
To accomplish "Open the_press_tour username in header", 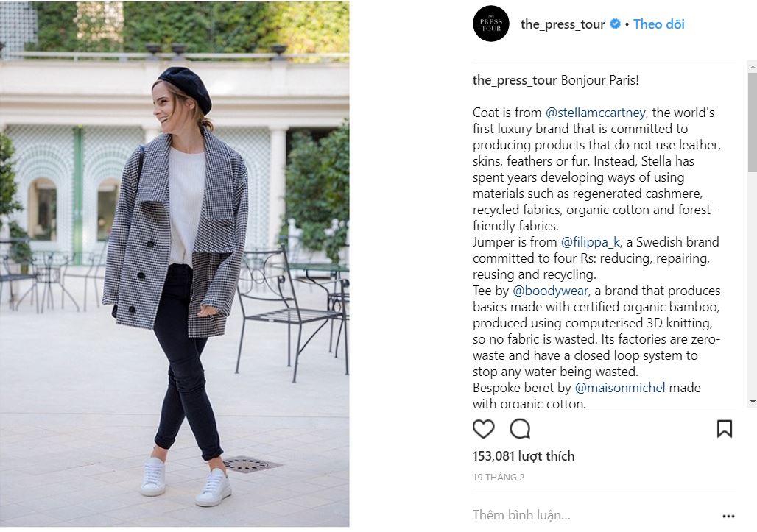I will click(x=563, y=24).
